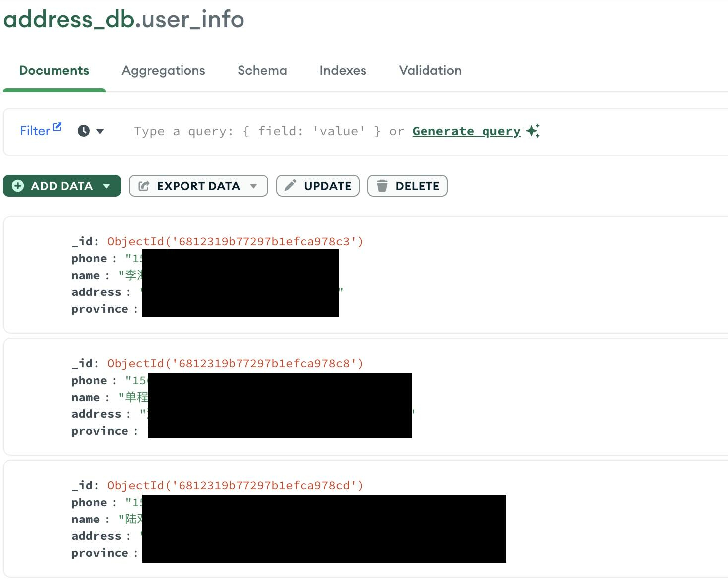The width and height of the screenshot is (728, 579).
Task: Click into the query filter input field
Action: pos(248,131)
